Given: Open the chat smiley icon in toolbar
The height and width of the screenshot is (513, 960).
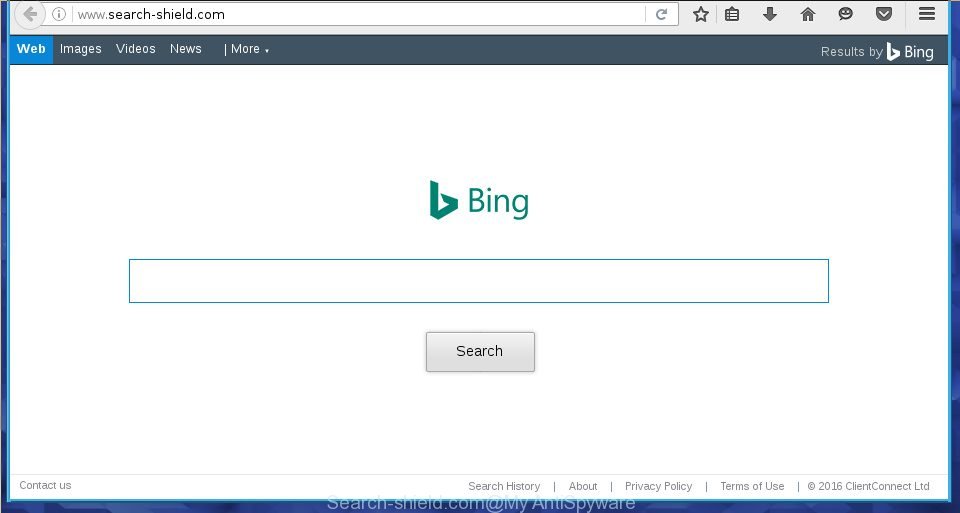Looking at the screenshot, I should click(x=846, y=14).
